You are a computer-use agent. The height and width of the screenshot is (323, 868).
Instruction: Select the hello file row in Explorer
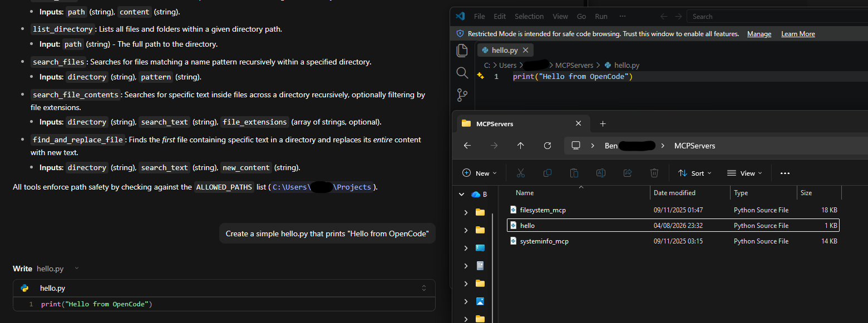click(673, 226)
